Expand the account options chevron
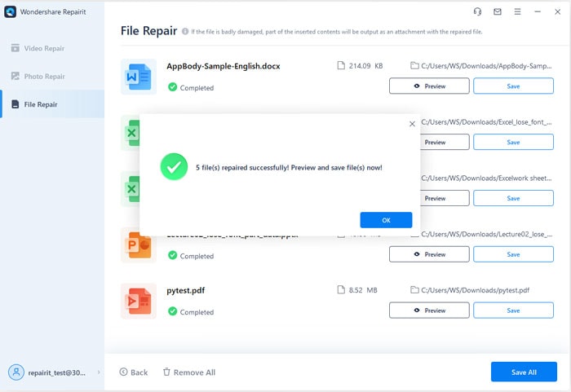Image resolution: width=571 pixels, height=392 pixels. coord(99,372)
